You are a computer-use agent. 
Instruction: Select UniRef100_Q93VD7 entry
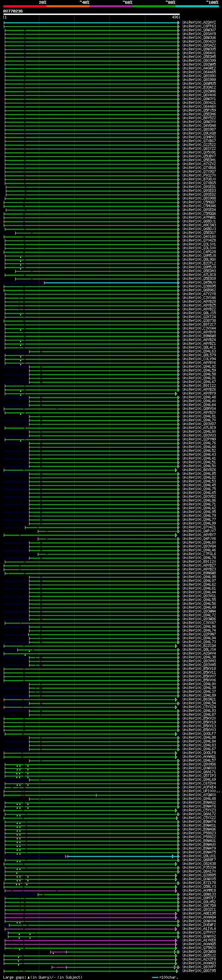point(199,424)
